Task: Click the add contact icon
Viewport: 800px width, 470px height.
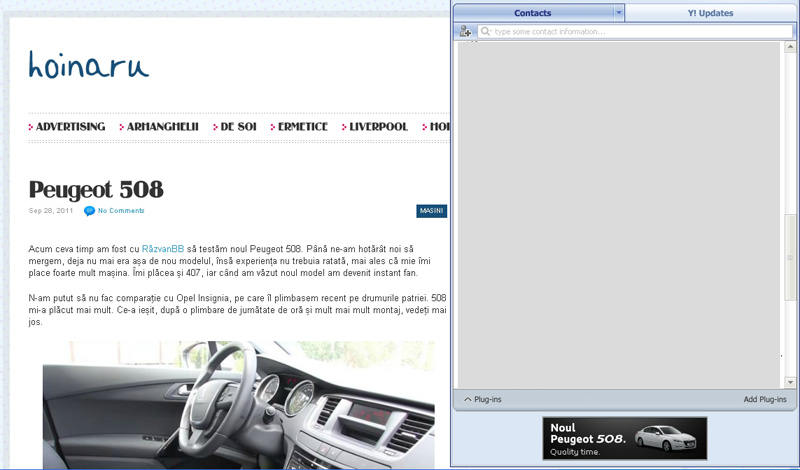Action: (x=465, y=32)
